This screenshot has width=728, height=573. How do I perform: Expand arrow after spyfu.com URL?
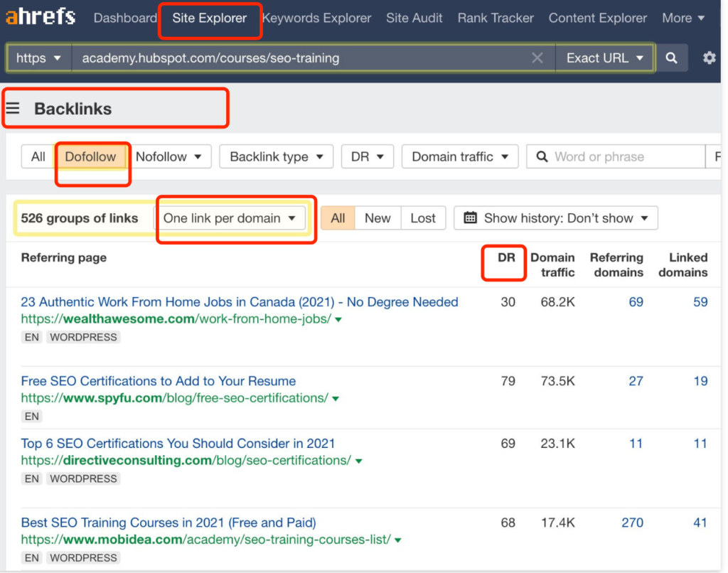[x=336, y=398]
